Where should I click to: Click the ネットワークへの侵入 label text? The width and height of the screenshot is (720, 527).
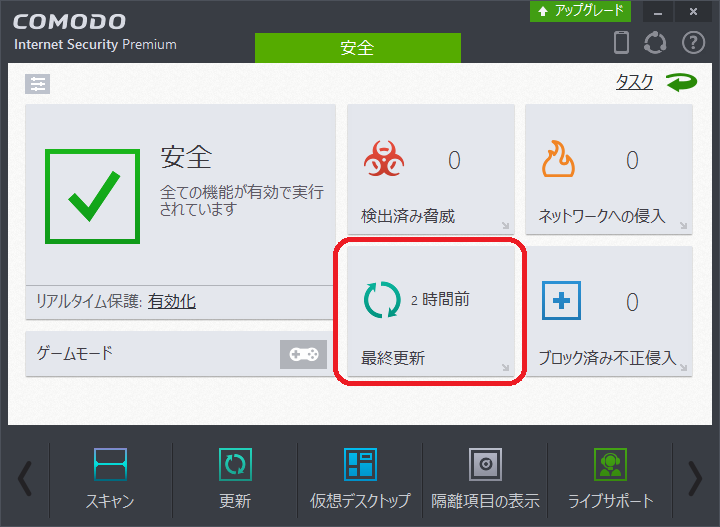602,216
